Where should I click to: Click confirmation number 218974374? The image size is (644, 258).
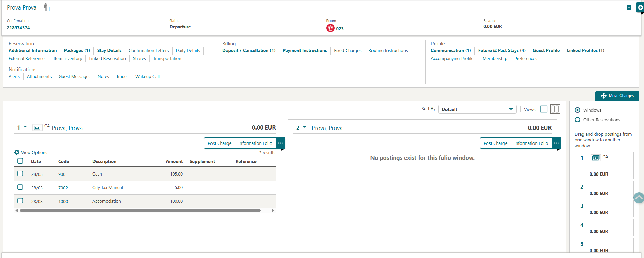(18, 28)
